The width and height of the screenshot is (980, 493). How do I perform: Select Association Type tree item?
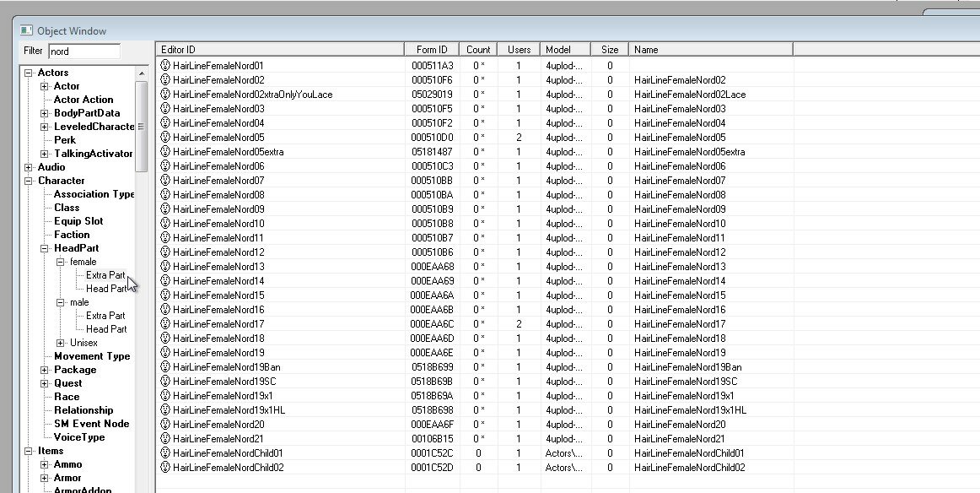click(x=94, y=194)
